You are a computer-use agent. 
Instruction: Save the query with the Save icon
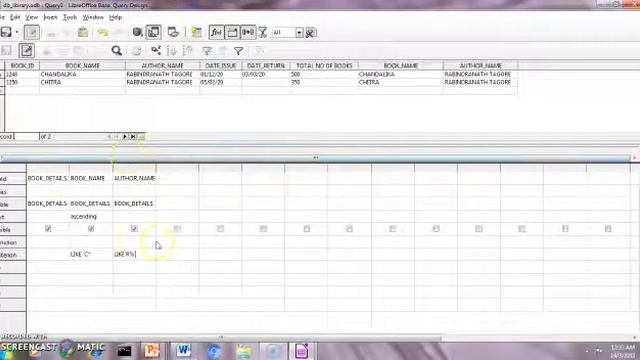[6, 32]
